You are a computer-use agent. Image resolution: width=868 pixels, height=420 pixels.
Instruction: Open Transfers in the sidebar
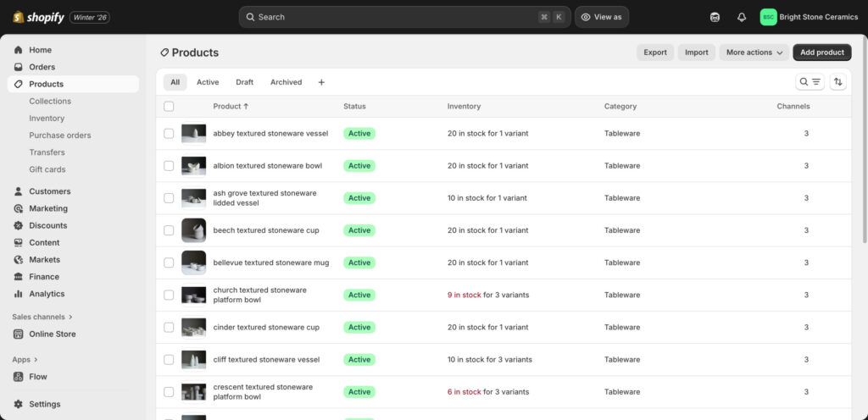pos(47,152)
